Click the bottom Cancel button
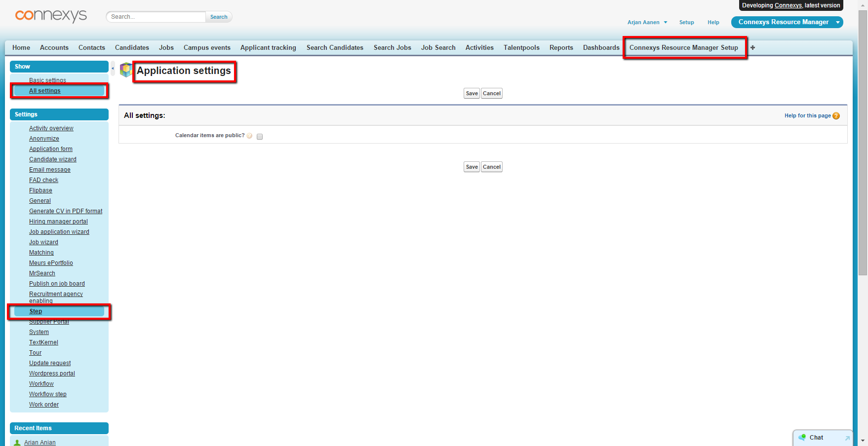 (492, 167)
